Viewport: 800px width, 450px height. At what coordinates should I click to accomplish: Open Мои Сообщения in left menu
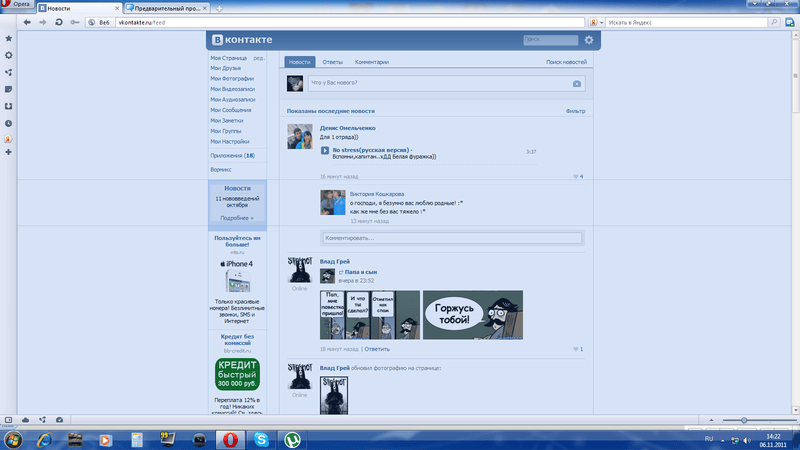(231, 110)
